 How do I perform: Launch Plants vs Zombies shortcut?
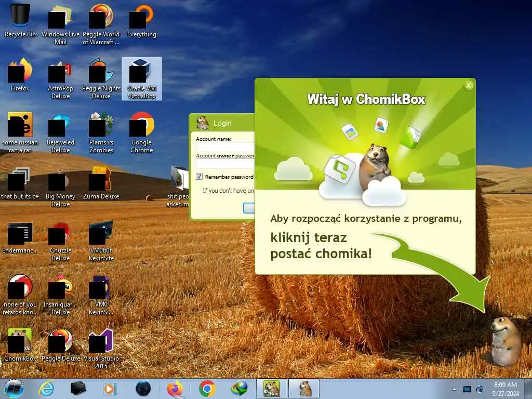pyautogui.click(x=101, y=132)
